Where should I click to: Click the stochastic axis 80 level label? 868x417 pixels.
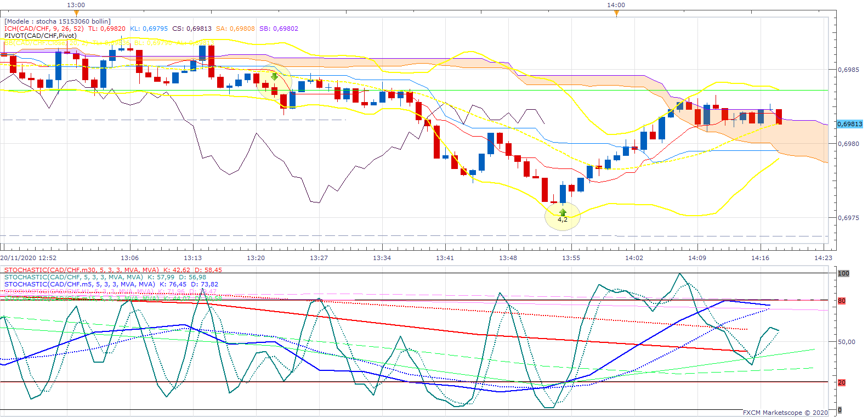(x=842, y=301)
